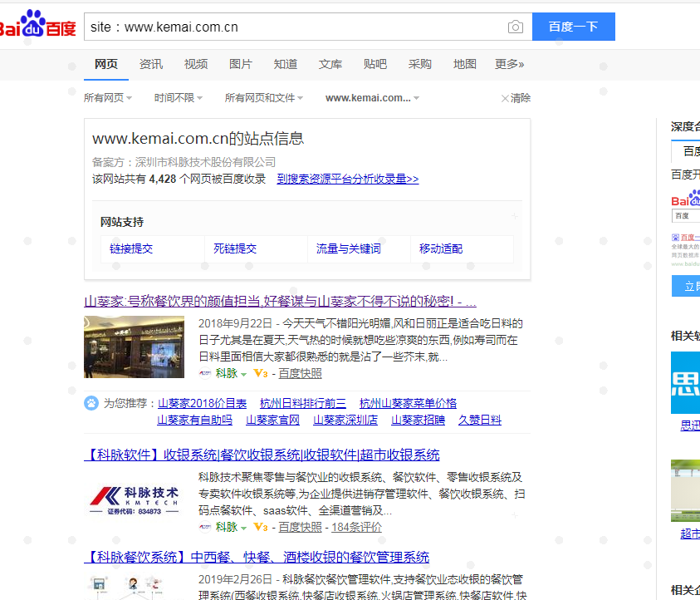Click 流量与关键词 link

(x=349, y=248)
